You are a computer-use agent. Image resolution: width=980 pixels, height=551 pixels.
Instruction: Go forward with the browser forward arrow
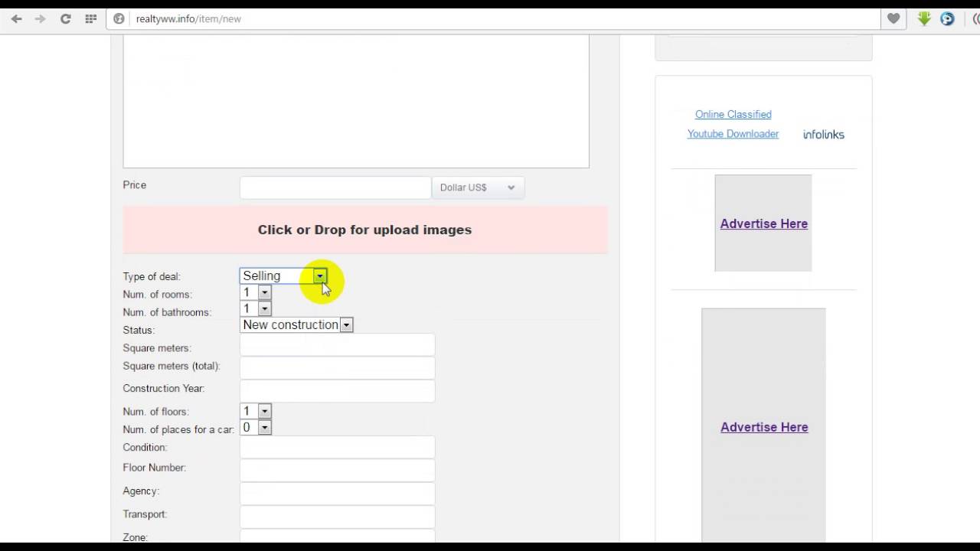coord(41,18)
